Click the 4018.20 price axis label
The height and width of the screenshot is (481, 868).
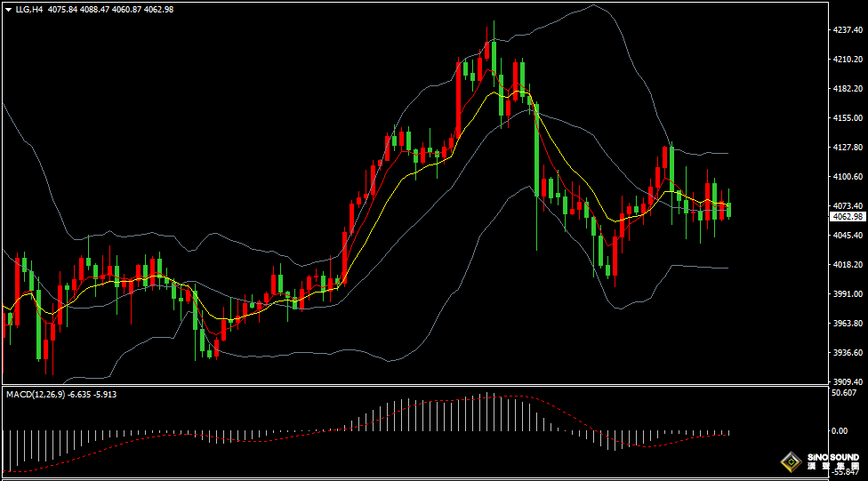[x=847, y=265]
